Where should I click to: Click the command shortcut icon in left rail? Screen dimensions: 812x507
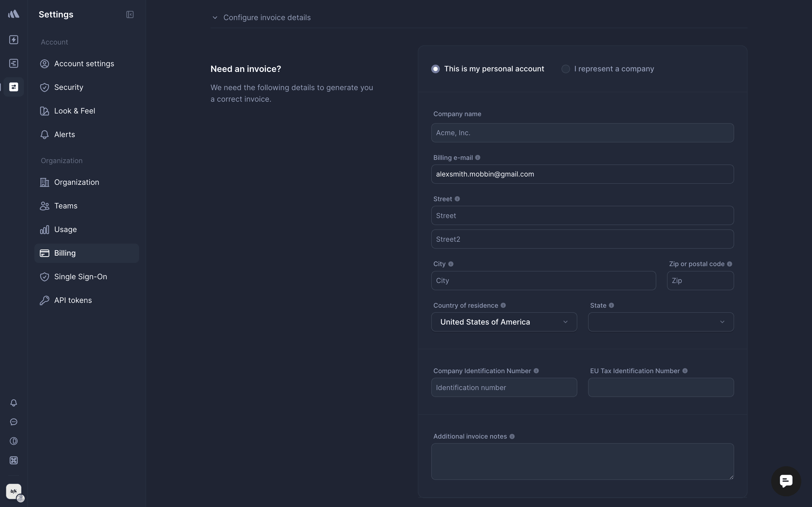tap(14, 460)
